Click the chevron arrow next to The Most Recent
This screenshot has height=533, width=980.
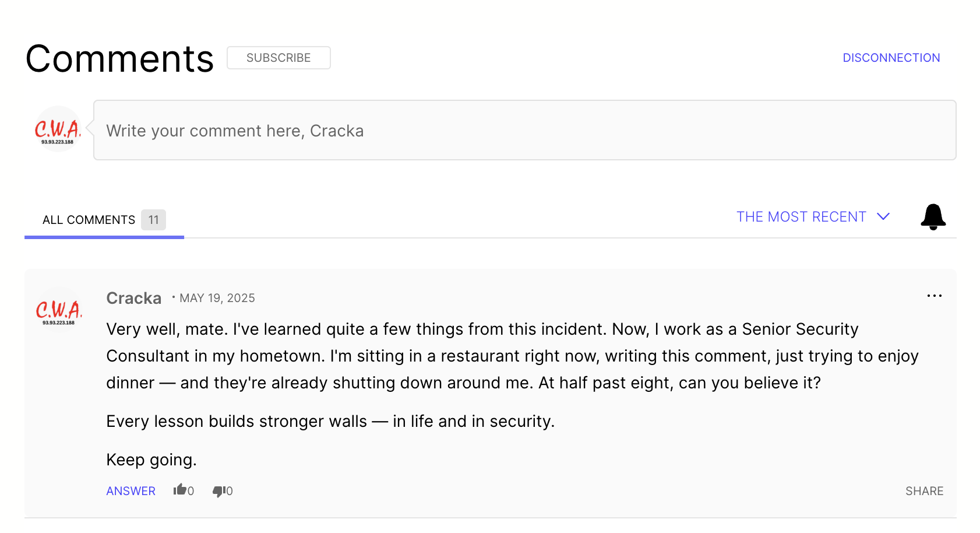tap(883, 217)
